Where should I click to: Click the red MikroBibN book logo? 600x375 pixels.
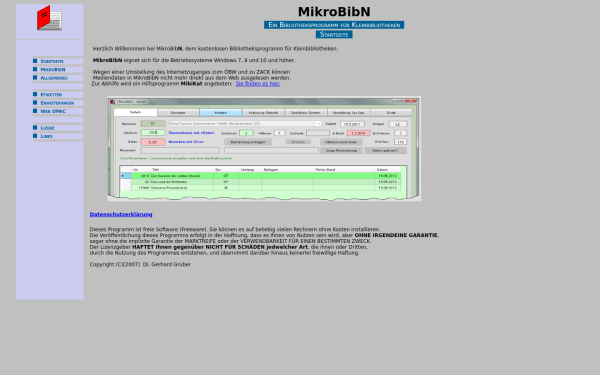(x=49, y=18)
